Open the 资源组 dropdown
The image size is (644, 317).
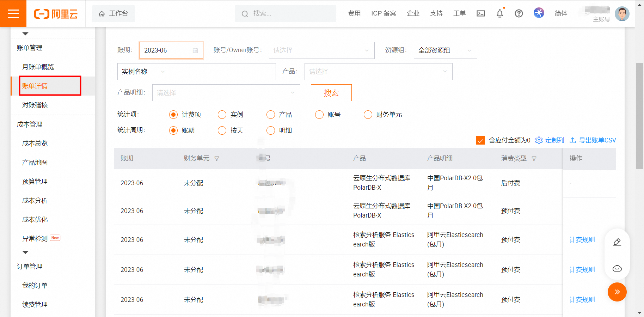tap(445, 50)
